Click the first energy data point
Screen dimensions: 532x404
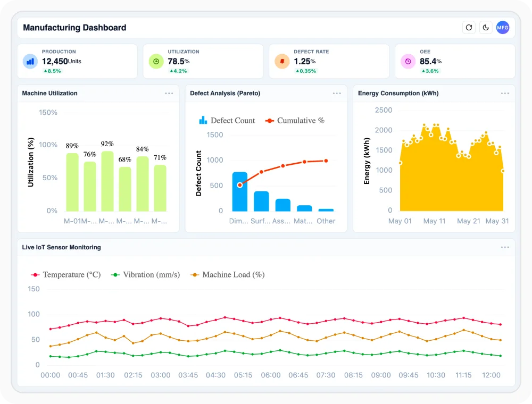(401, 163)
